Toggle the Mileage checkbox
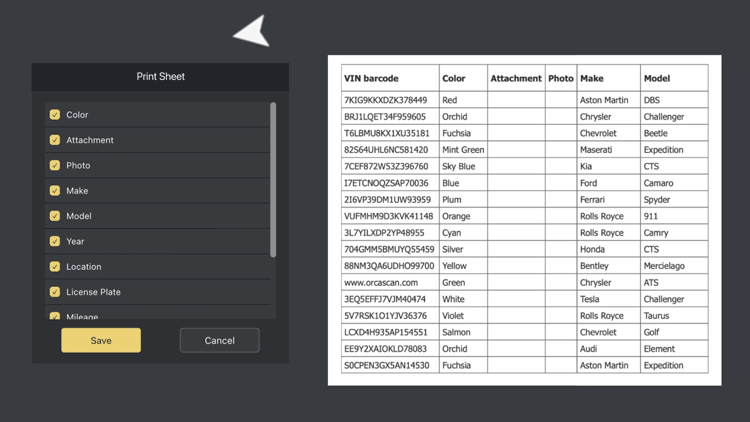750x422 pixels. pyautogui.click(x=55, y=316)
